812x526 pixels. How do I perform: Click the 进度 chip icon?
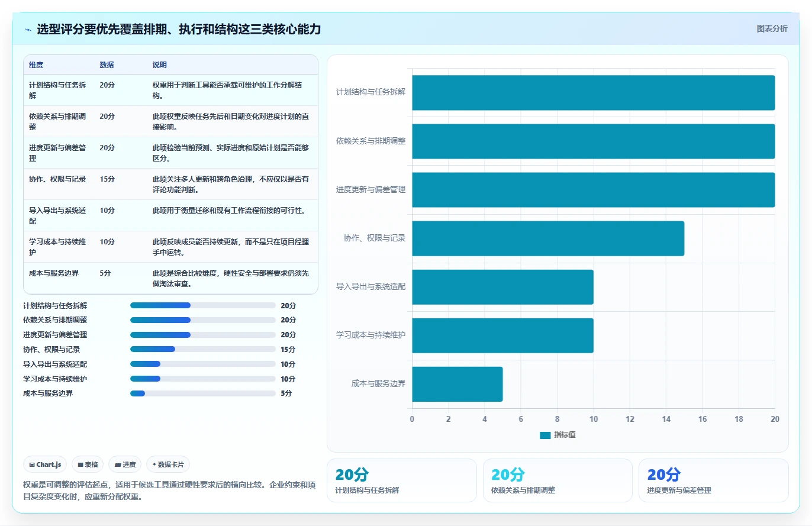(x=118, y=465)
